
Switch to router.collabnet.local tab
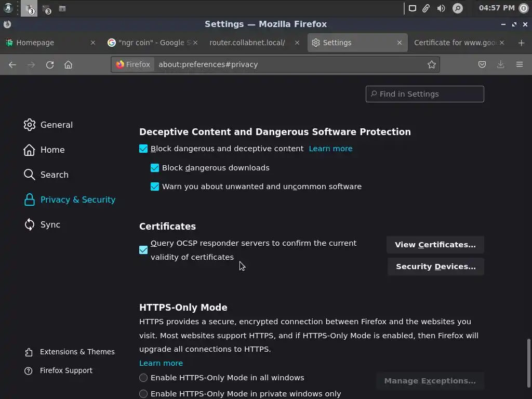pyautogui.click(x=247, y=43)
